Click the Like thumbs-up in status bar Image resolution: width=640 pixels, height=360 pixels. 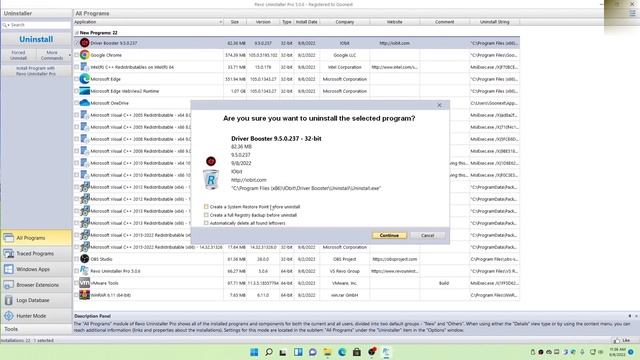(x=616, y=340)
